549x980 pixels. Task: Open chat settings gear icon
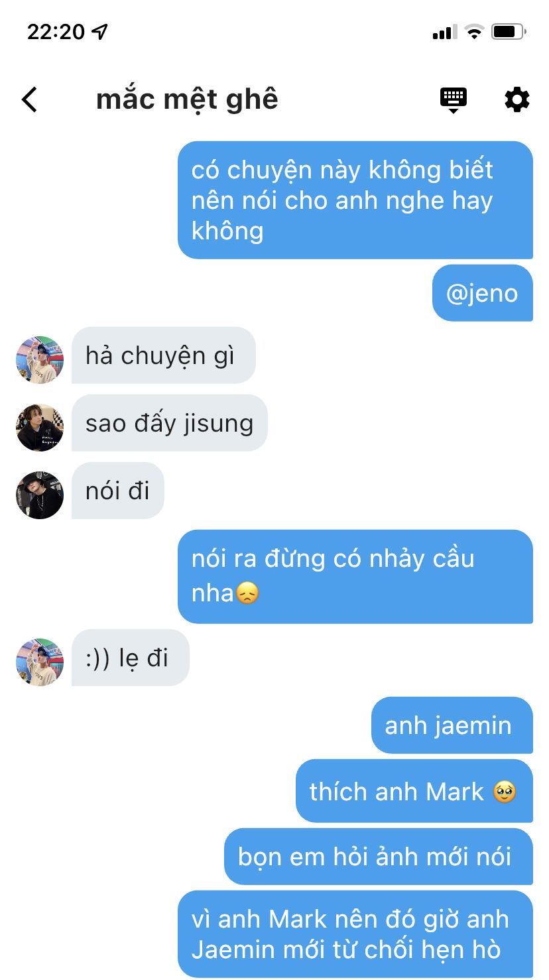(x=517, y=99)
